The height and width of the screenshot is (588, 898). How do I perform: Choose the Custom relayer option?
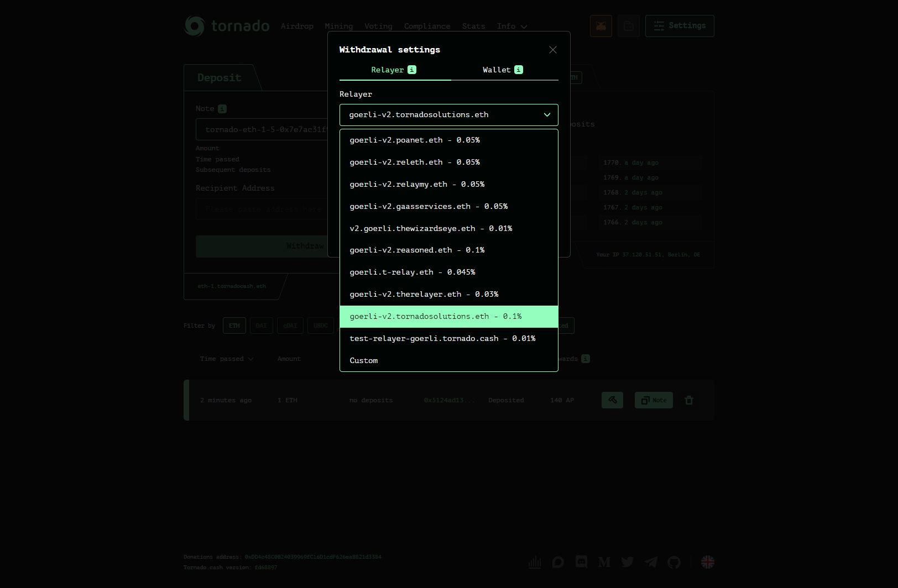click(449, 360)
